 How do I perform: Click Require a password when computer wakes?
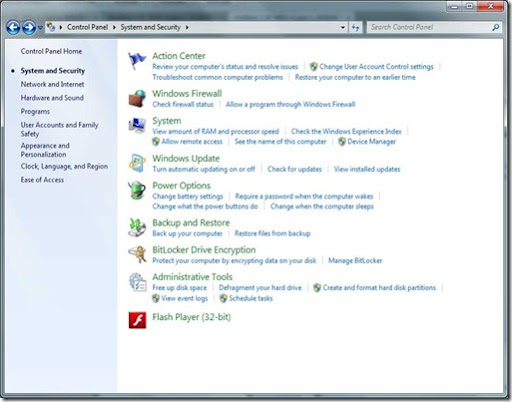[304, 196]
